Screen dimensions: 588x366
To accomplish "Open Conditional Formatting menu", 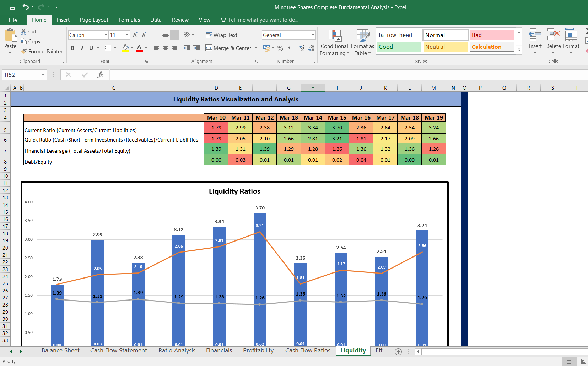I will (334, 43).
